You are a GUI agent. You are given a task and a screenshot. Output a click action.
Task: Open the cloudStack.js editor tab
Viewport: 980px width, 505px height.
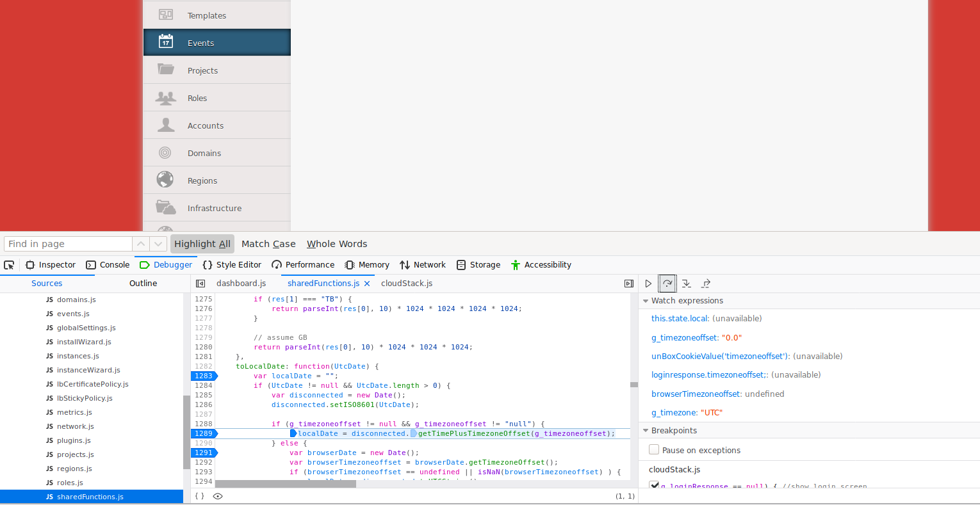pos(407,284)
